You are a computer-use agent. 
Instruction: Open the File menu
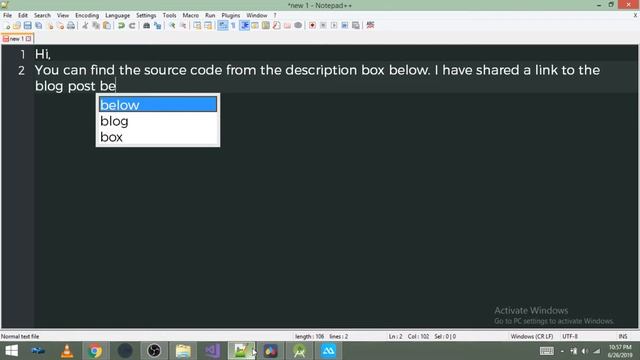7,15
